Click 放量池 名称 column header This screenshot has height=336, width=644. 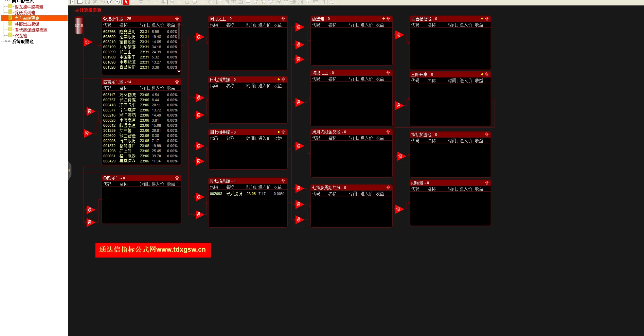tap(333, 25)
